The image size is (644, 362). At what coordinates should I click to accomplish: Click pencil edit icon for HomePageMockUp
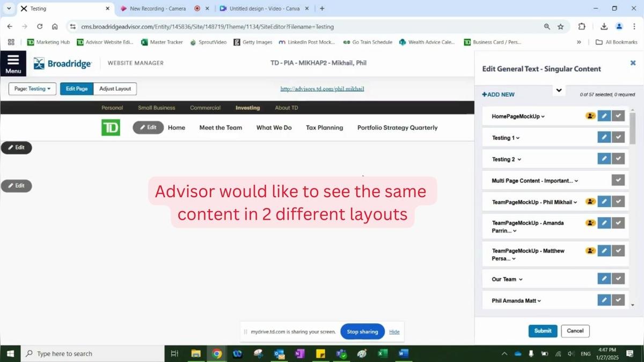click(x=604, y=116)
